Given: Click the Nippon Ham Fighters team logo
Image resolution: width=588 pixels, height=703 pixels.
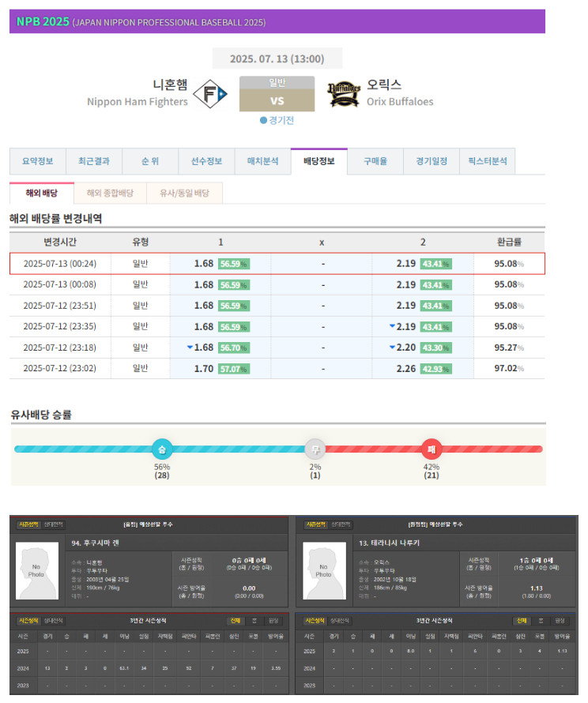Looking at the screenshot, I should pos(210,94).
